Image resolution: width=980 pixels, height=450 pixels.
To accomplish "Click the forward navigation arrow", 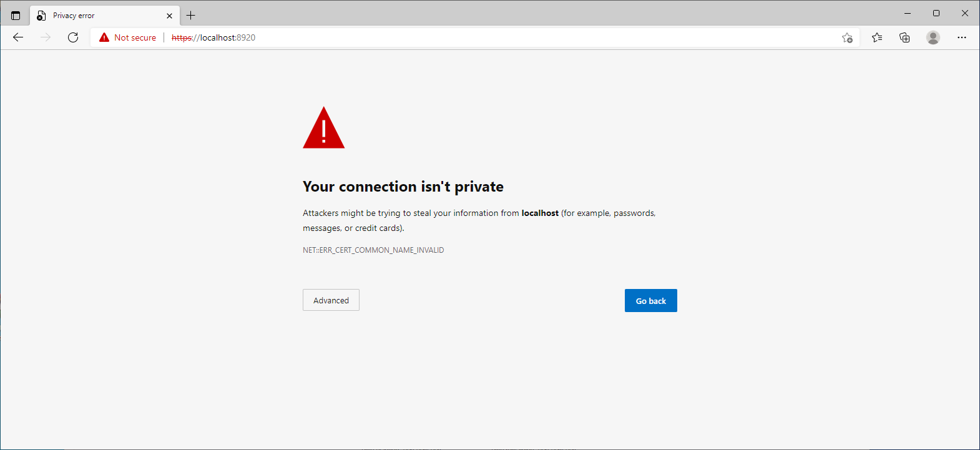I will 46,37.
